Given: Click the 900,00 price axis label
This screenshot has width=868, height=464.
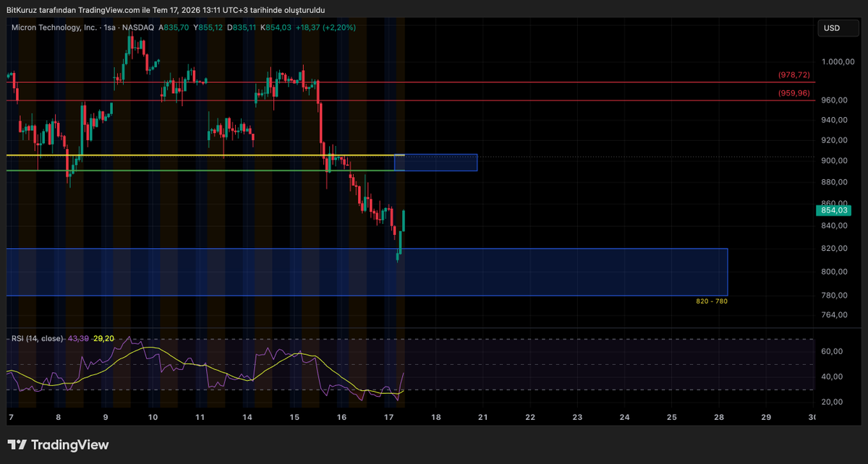Looking at the screenshot, I should click(833, 160).
